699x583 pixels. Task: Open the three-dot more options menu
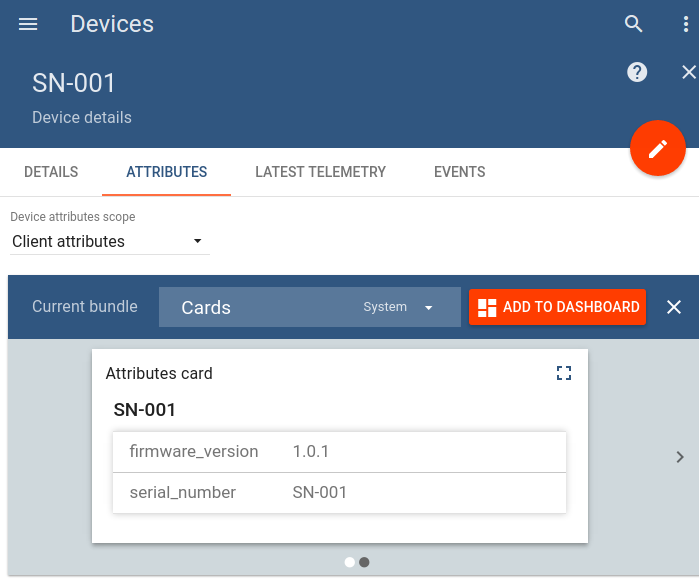[686, 24]
